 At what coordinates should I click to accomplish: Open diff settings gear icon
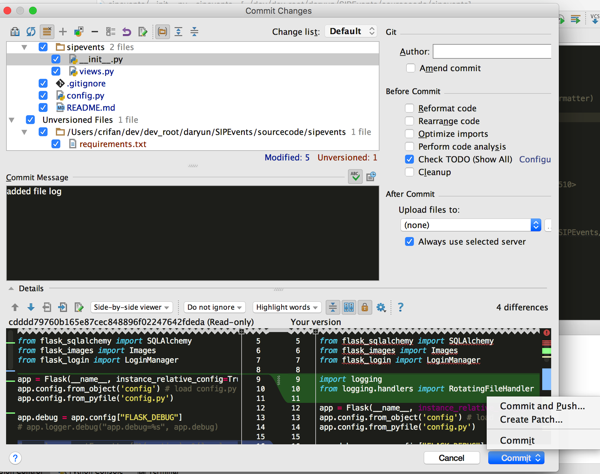[381, 308]
